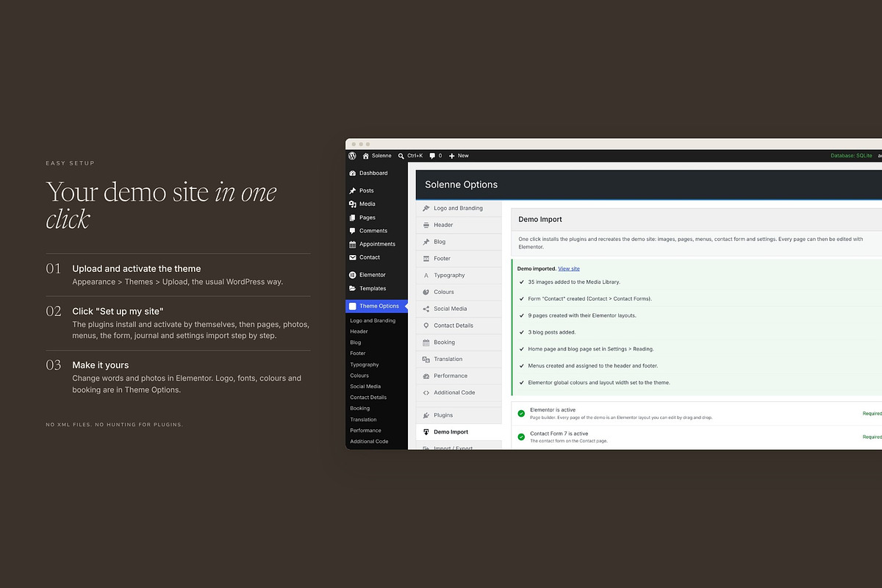Click the Footer layout icon in options panel
The image size is (882, 588).
(426, 259)
